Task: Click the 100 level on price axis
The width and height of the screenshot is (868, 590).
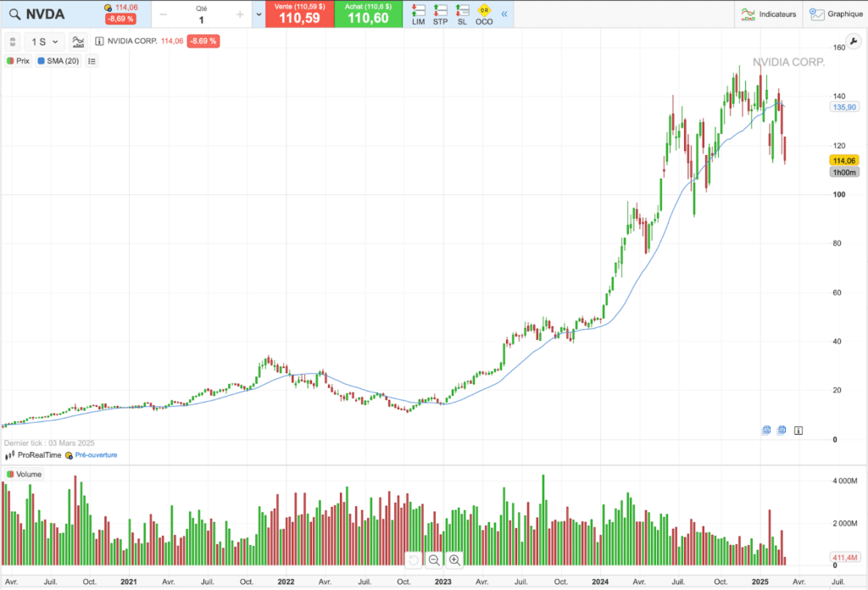Action: point(839,194)
